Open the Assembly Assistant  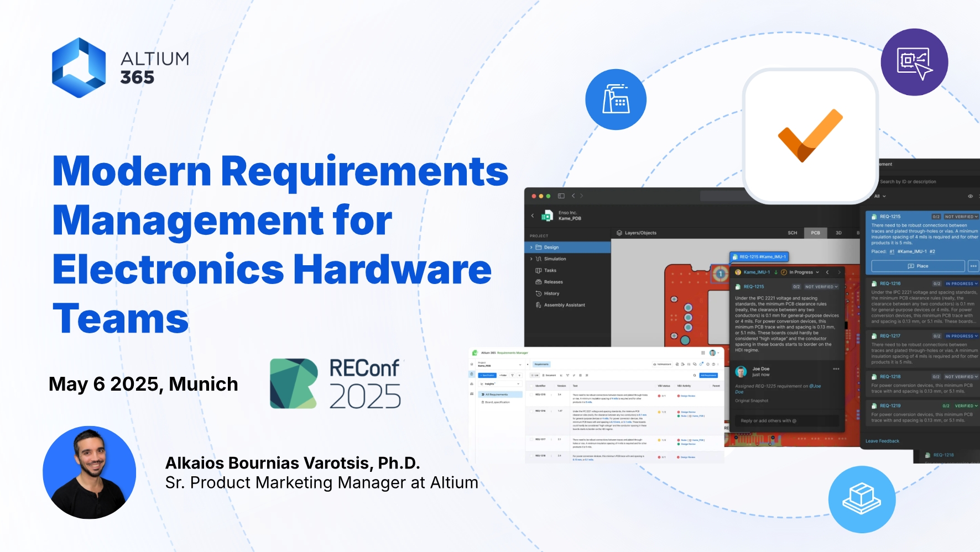point(565,305)
